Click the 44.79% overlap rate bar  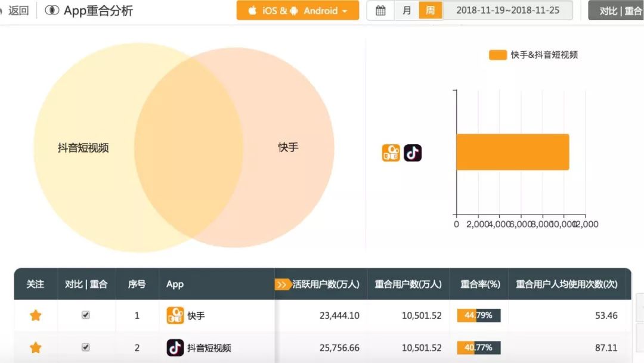tap(479, 315)
